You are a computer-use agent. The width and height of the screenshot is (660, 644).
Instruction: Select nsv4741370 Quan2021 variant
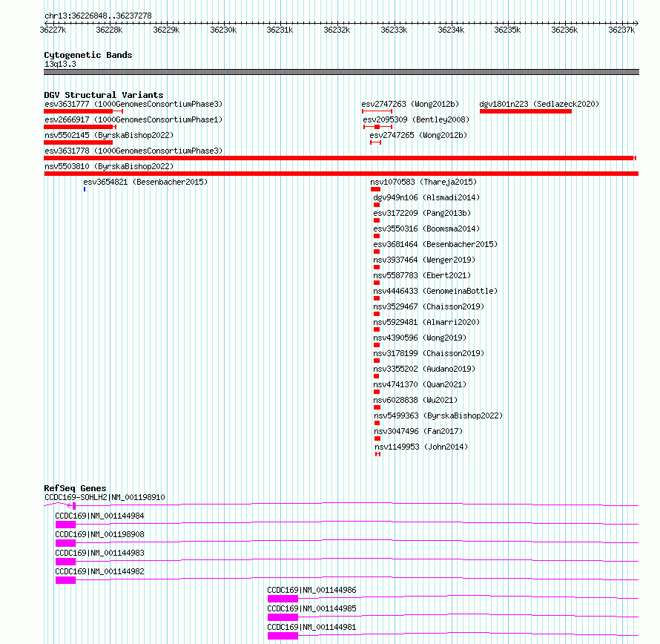420,384
